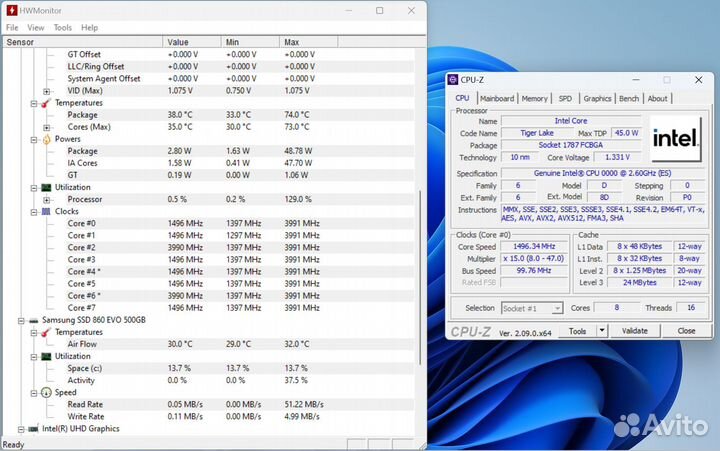Click the HWMonitor app icon in title bar
The height and width of the screenshot is (451, 720).
(x=12, y=10)
